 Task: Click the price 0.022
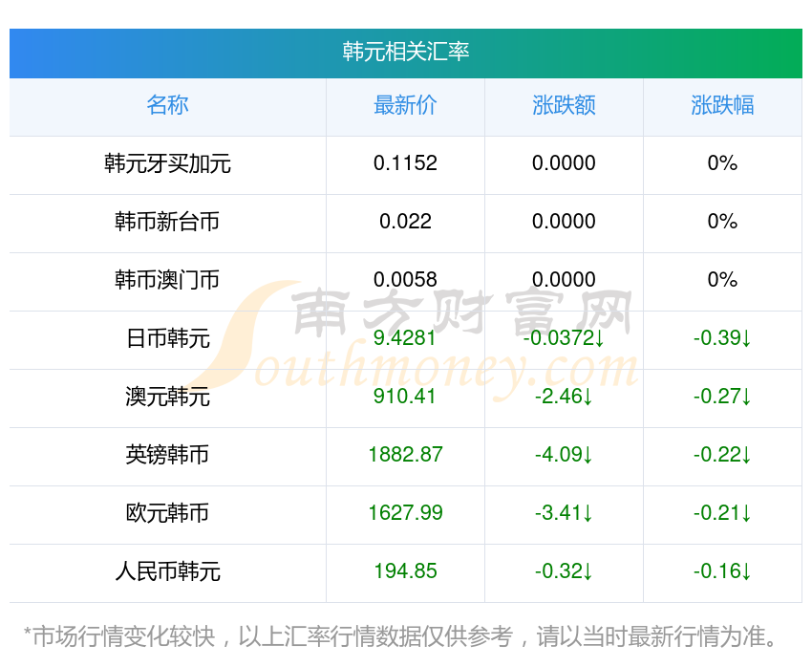(x=405, y=222)
